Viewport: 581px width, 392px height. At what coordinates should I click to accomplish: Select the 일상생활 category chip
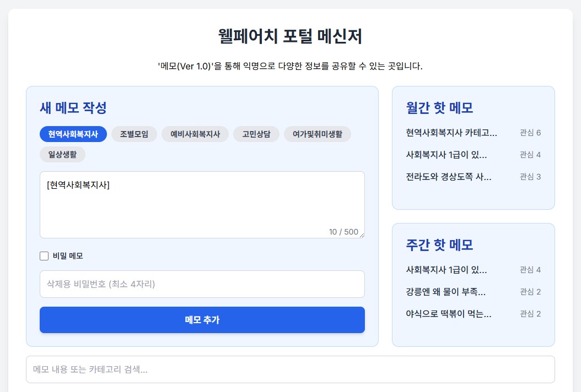tap(62, 154)
